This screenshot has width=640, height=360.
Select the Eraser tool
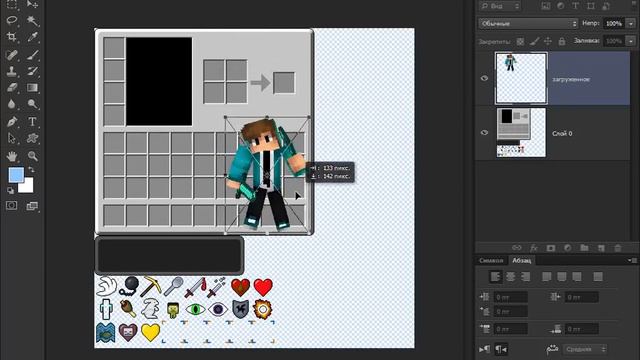(12, 87)
